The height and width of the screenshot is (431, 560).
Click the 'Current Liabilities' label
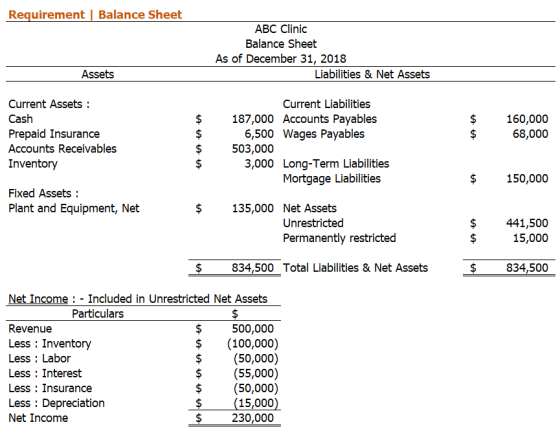pyautogui.click(x=326, y=104)
